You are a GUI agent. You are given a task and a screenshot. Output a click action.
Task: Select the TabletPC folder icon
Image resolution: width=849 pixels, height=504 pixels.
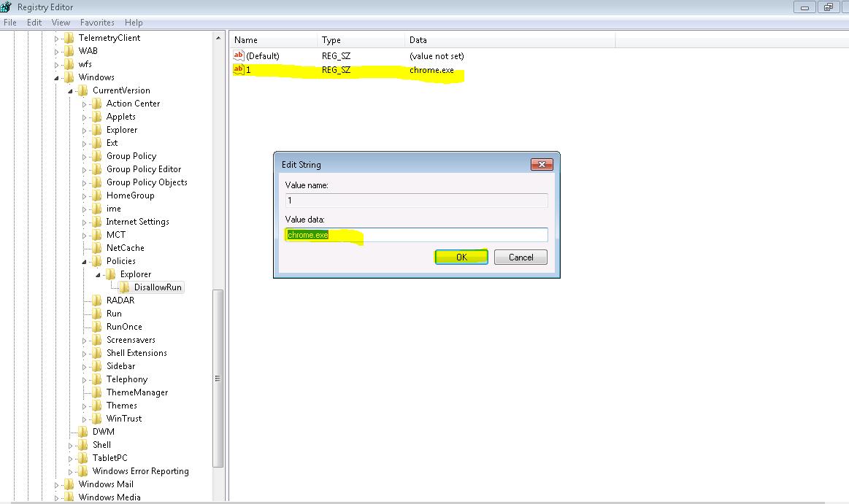[82, 458]
